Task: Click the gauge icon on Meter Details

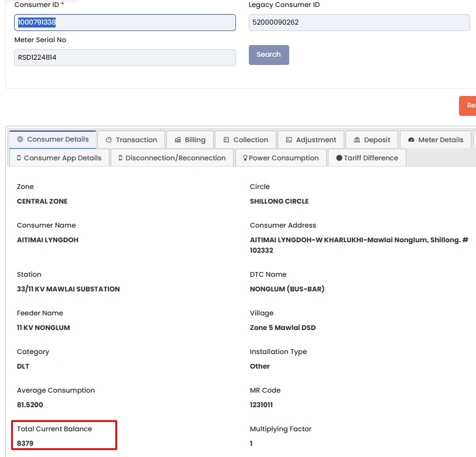Action: [411, 140]
